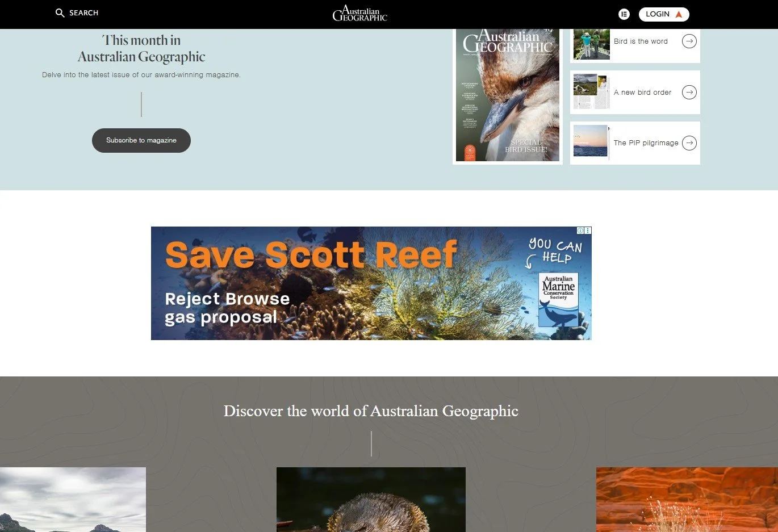Click the arrow beside Bird is the word
778x532 pixels.
tap(689, 41)
